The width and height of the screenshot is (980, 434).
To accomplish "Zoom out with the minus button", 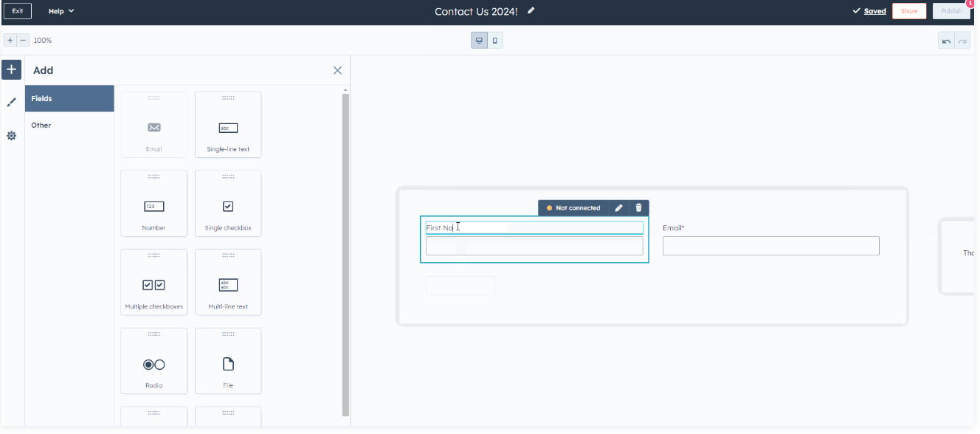I will pos(23,41).
